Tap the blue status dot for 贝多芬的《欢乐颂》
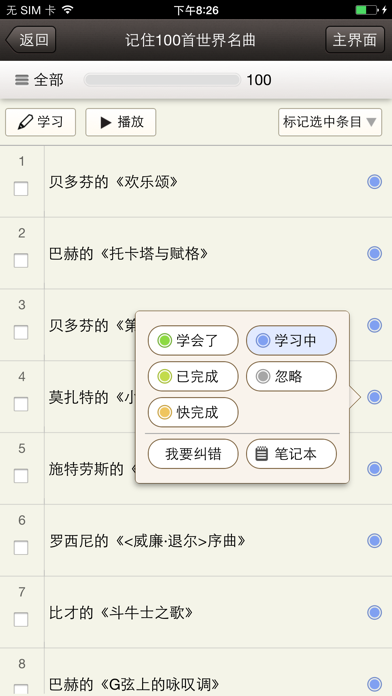392x696 pixels. pos(374,182)
